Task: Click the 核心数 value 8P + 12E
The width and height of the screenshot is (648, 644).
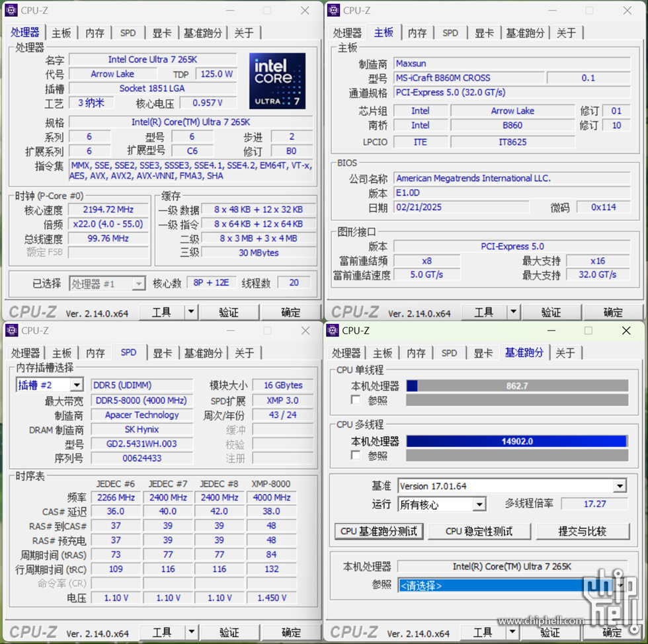Action: click(x=211, y=283)
